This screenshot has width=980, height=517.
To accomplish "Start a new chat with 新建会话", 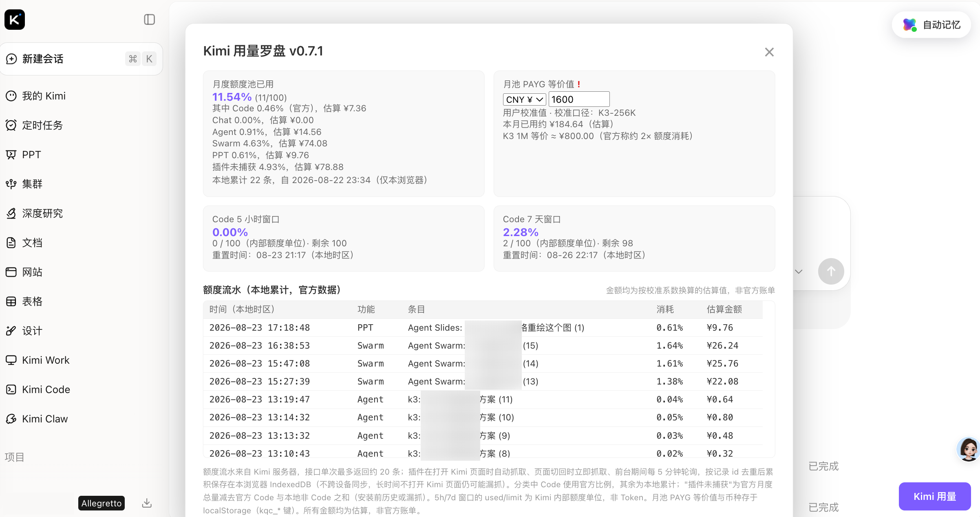I will coord(82,59).
